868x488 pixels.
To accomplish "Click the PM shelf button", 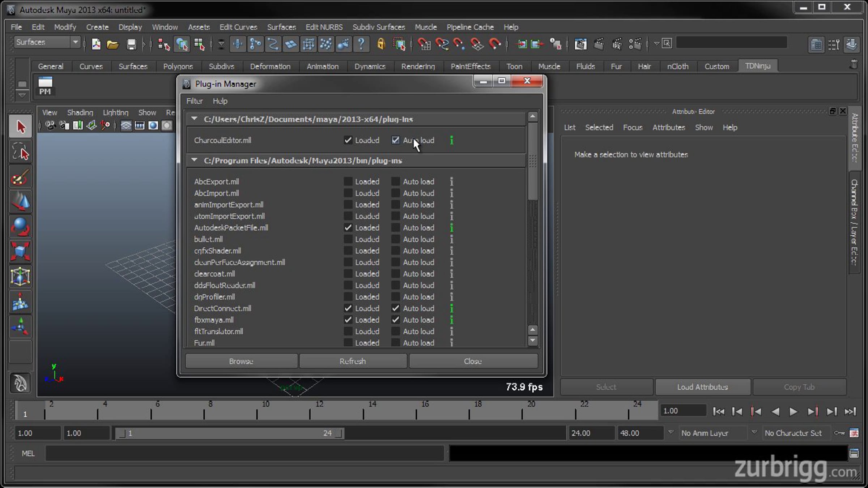I will tap(45, 86).
